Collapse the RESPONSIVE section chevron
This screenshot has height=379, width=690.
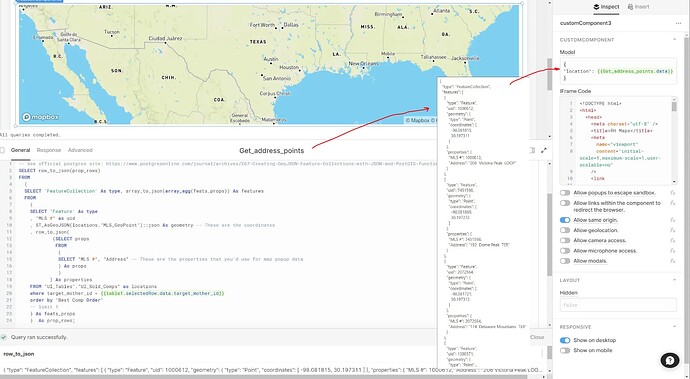click(x=675, y=327)
